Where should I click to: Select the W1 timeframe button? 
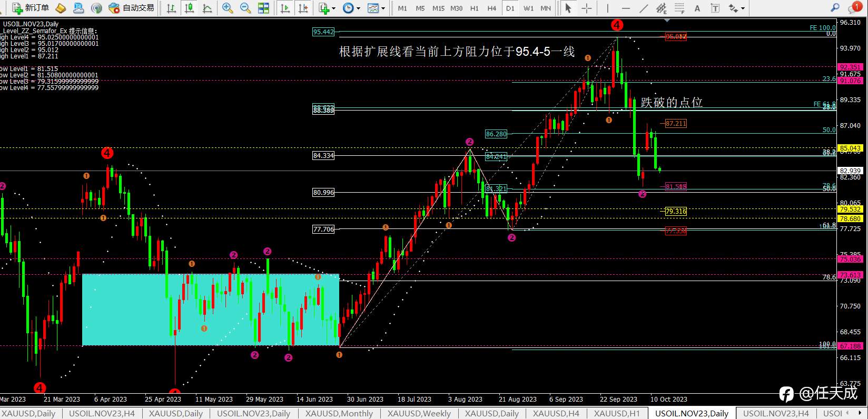coord(528,8)
